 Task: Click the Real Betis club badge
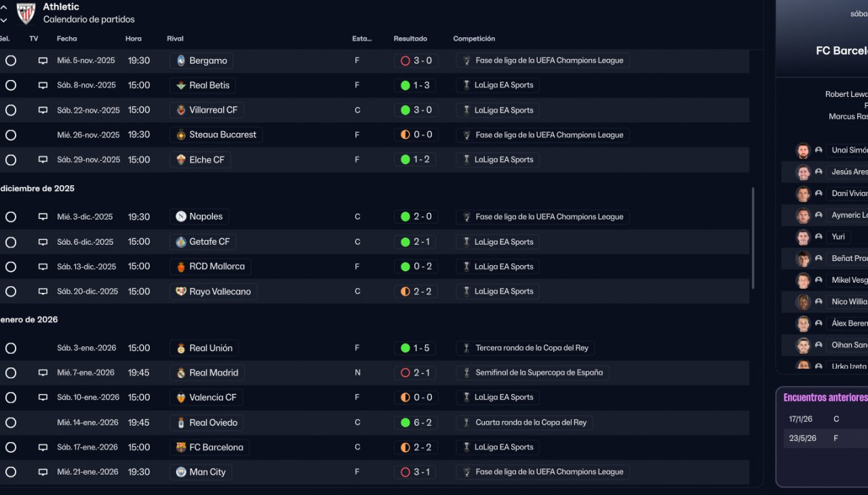pyautogui.click(x=181, y=85)
